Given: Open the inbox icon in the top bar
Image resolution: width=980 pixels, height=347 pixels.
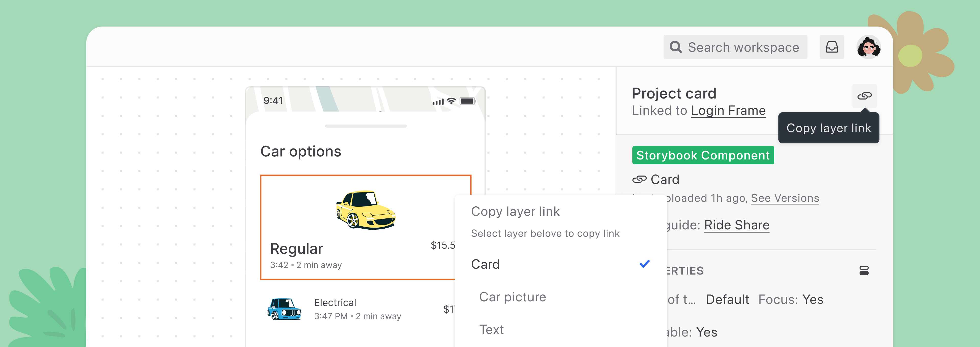Looking at the screenshot, I should point(832,47).
